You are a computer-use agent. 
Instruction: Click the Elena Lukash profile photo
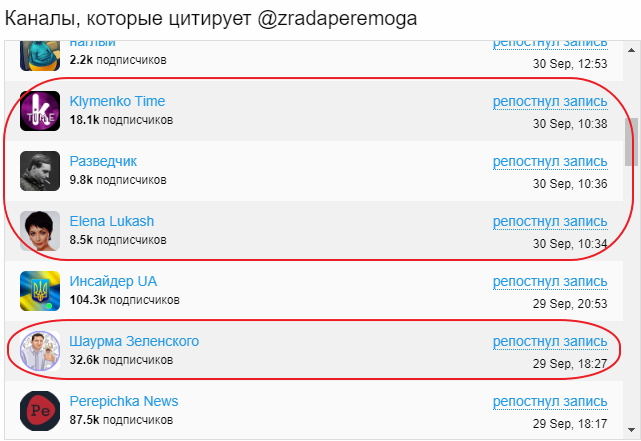coord(40,231)
